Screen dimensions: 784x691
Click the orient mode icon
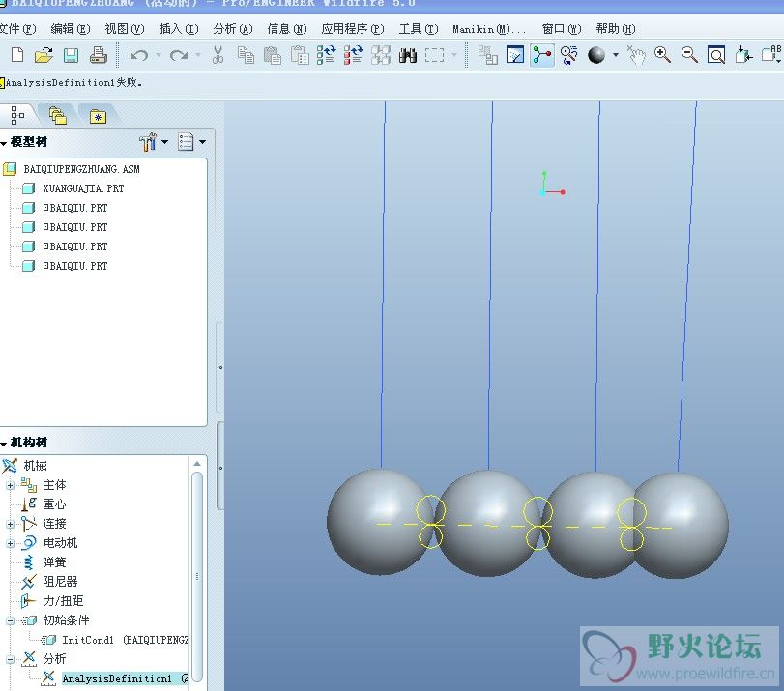569,55
